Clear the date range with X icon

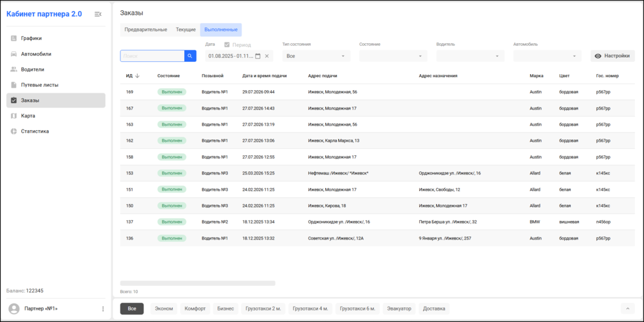(x=267, y=56)
